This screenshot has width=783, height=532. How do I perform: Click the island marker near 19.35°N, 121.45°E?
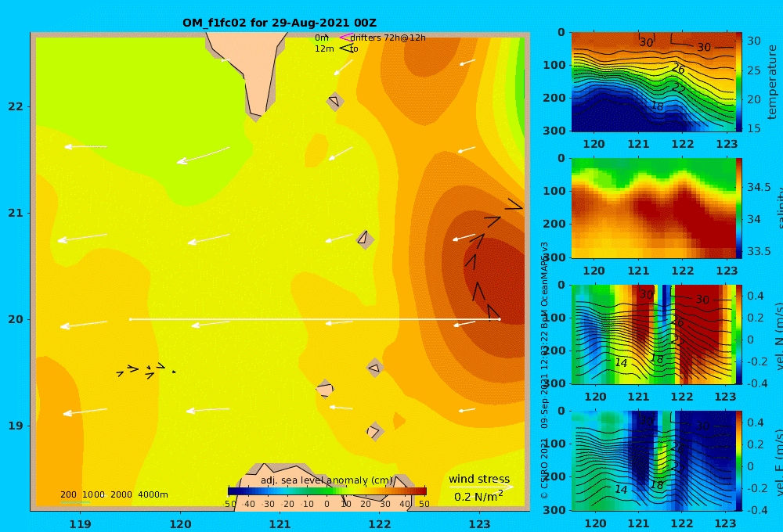point(325,389)
